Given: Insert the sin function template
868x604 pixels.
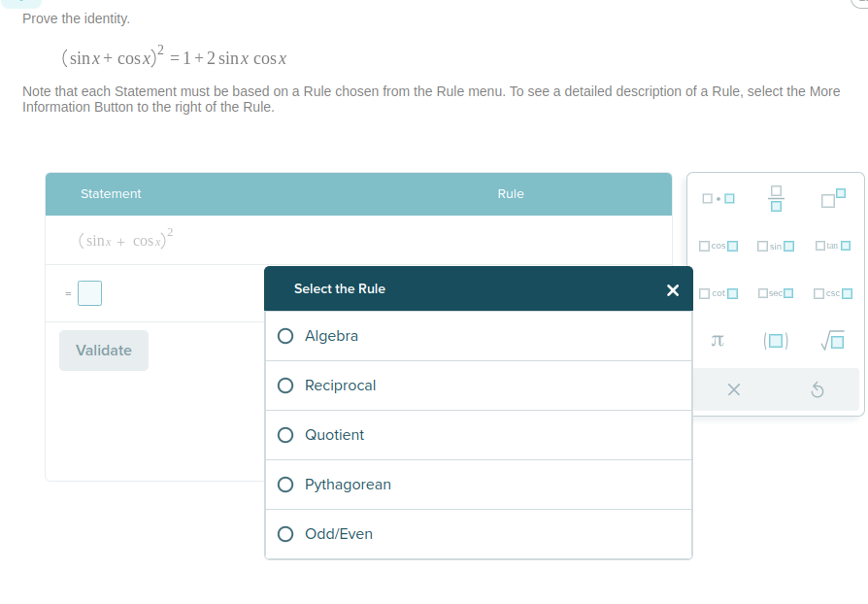Looking at the screenshot, I should pyautogui.click(x=776, y=245).
